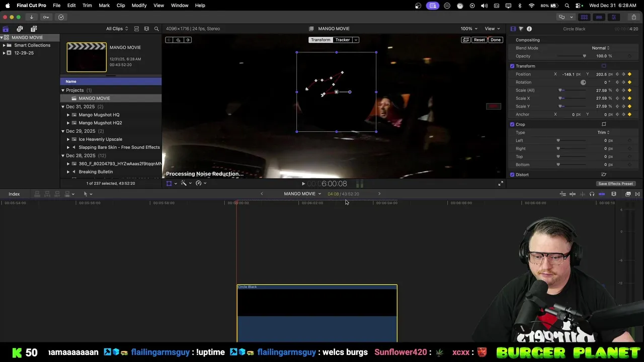Expand Smart Collections folder
Viewport: 644px width, 362px height.
(x=4, y=45)
